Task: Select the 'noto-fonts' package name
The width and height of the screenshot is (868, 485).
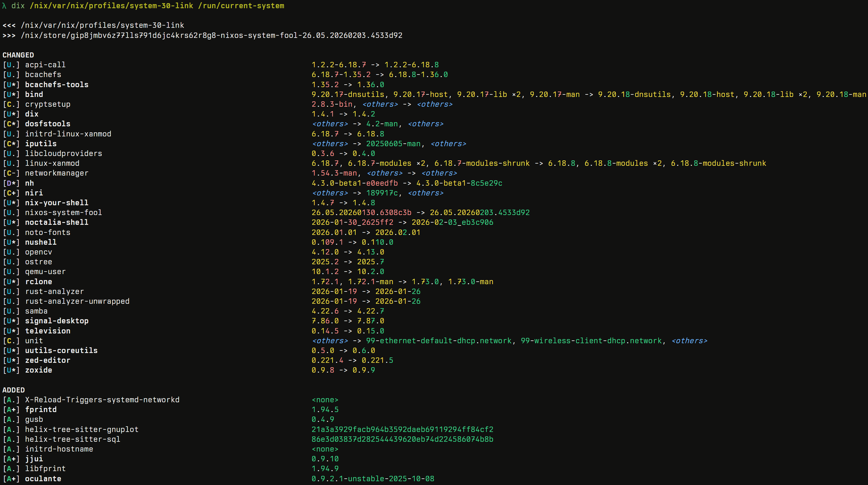Action: pyautogui.click(x=48, y=232)
